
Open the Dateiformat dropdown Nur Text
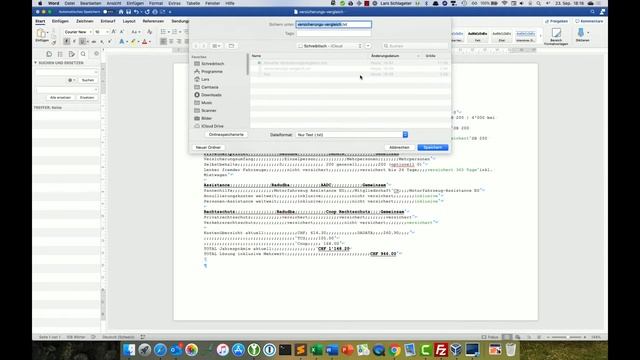tap(352, 134)
